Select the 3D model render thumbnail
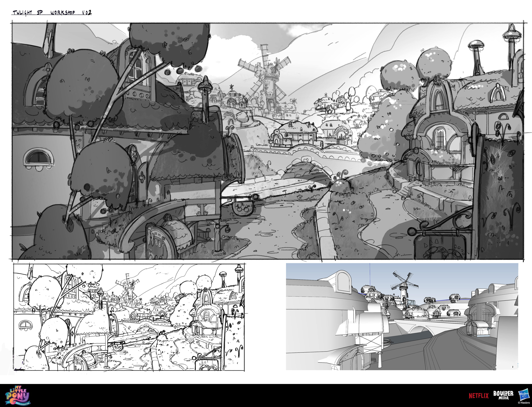Image resolution: width=532 pixels, height=407 pixels. tap(402, 317)
